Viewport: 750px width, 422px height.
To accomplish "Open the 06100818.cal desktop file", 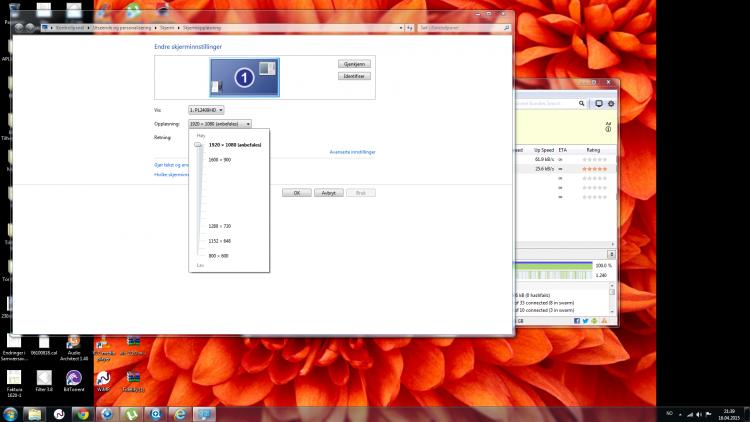I will coord(44,345).
